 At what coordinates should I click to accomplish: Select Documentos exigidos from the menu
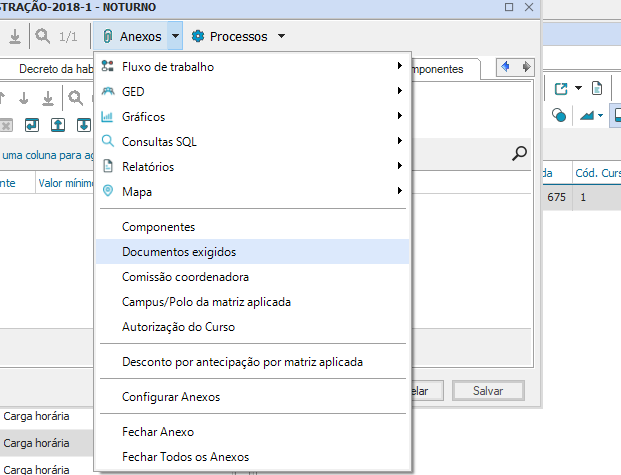[178, 252]
